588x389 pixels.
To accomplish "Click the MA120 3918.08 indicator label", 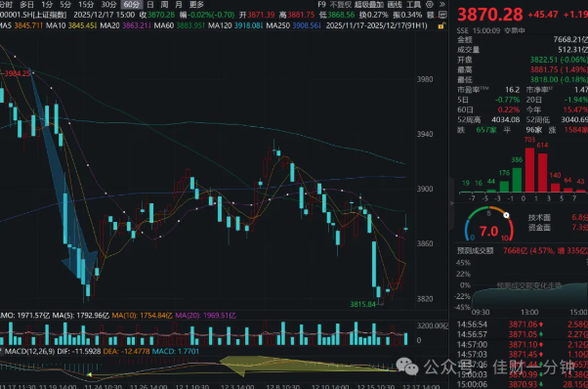I will (235, 25).
